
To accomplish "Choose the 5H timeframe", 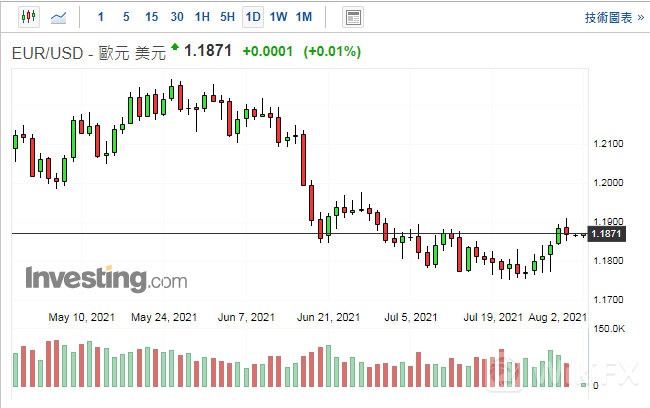I will tap(227, 17).
